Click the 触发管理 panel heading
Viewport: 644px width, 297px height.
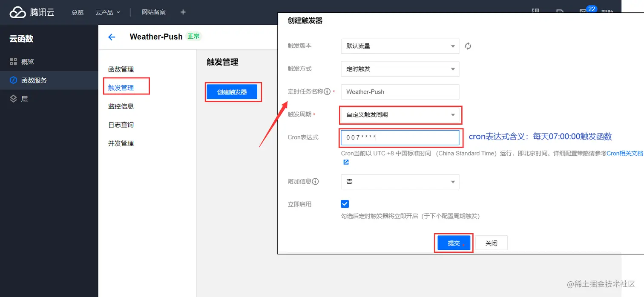point(222,62)
